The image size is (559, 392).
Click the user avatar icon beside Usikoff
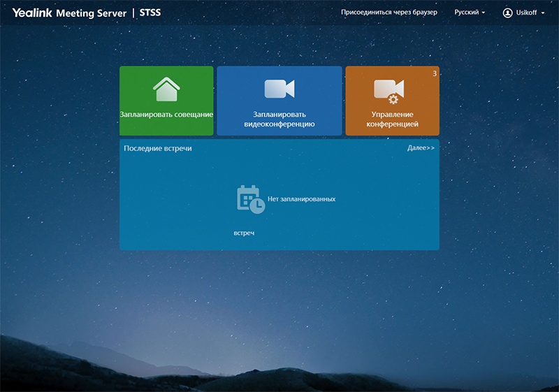tap(507, 13)
